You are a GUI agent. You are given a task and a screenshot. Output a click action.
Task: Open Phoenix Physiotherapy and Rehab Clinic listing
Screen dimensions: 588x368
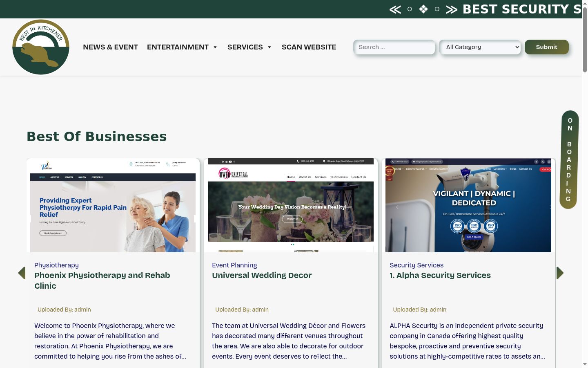[102, 280]
